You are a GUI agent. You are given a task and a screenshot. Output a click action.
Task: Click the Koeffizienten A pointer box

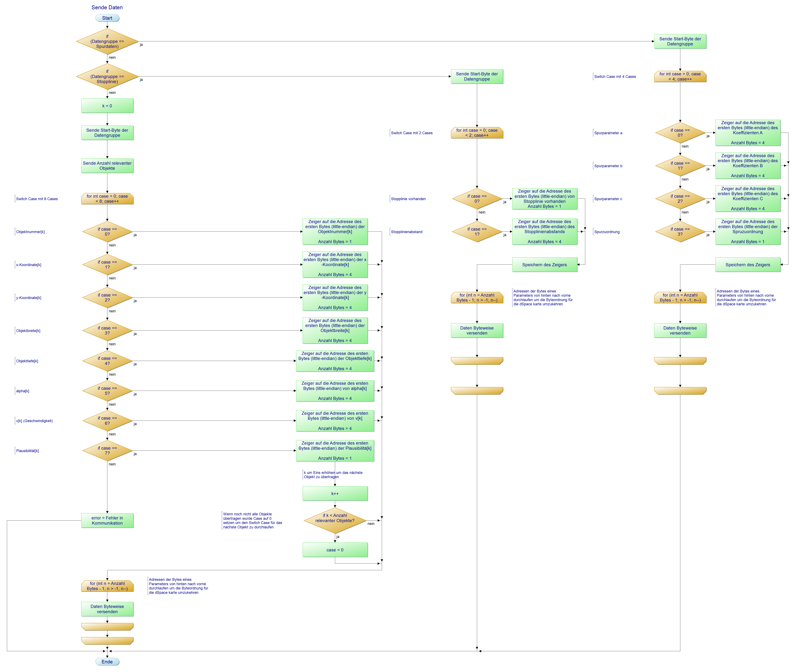tap(747, 133)
